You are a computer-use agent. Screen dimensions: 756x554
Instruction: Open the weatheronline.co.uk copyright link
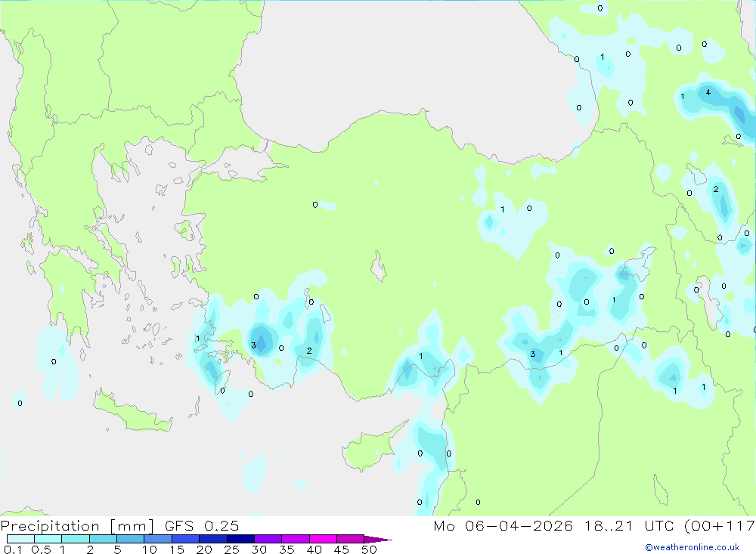(x=692, y=547)
